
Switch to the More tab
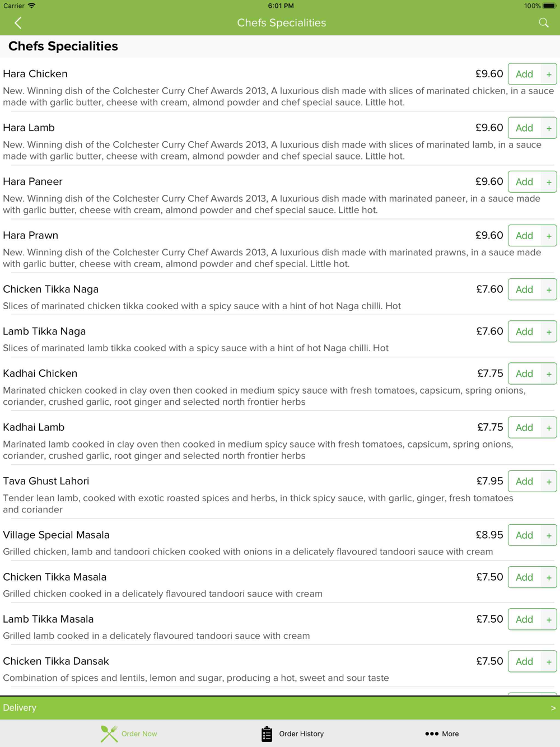[x=442, y=734]
